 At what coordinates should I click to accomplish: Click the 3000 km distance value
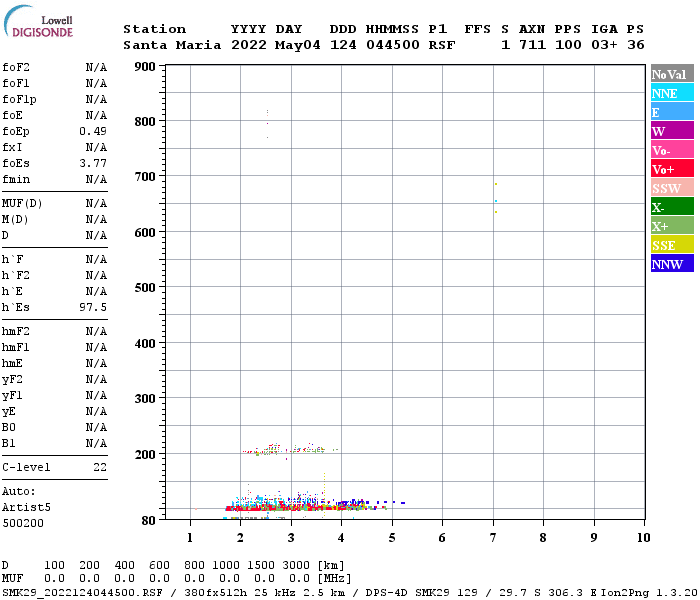296,565
